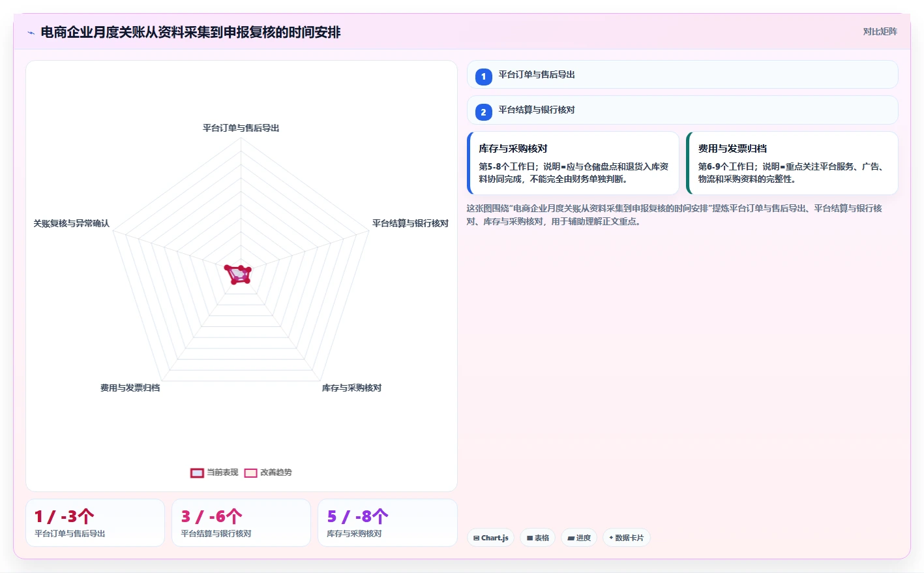
Task: Open the 库存与采购核对 info card
Action: (x=573, y=163)
